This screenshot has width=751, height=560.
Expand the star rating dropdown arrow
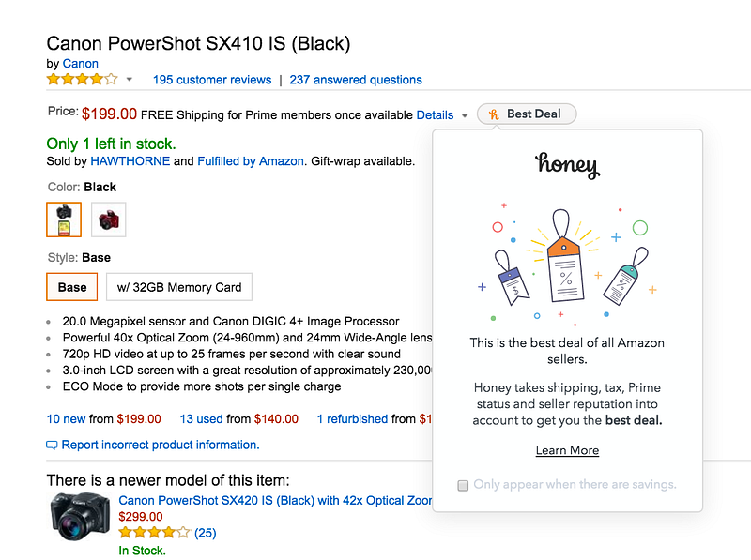[x=130, y=81]
